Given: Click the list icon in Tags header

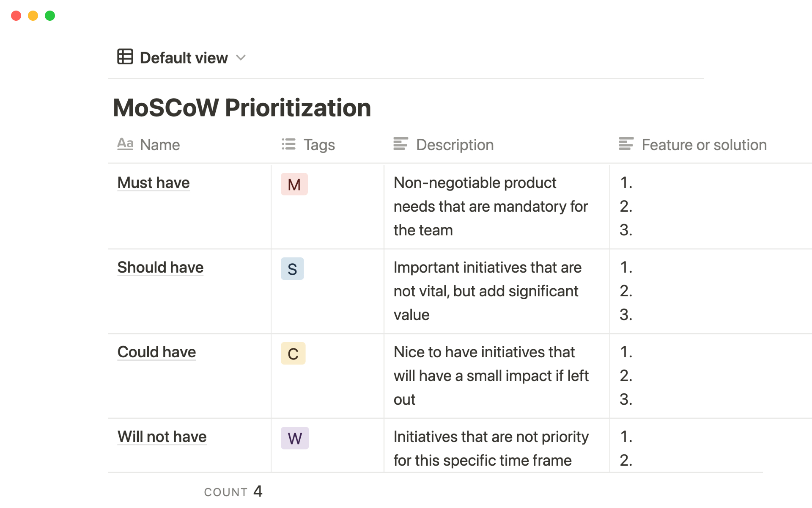Looking at the screenshot, I should pos(288,144).
